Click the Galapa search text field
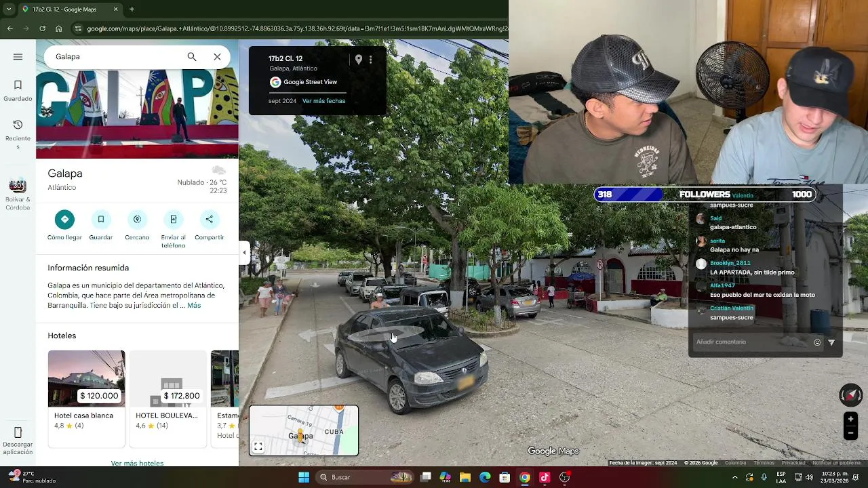The image size is (868, 488). (115, 57)
